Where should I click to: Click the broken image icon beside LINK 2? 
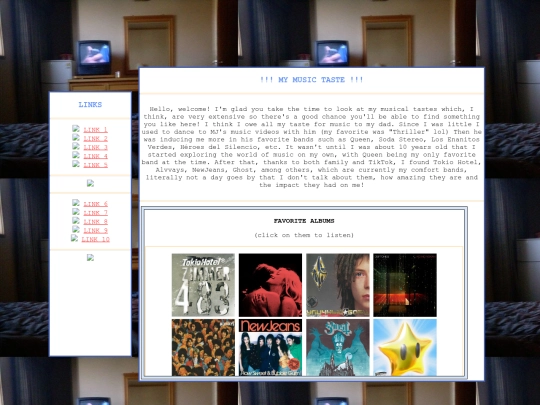tap(76, 137)
